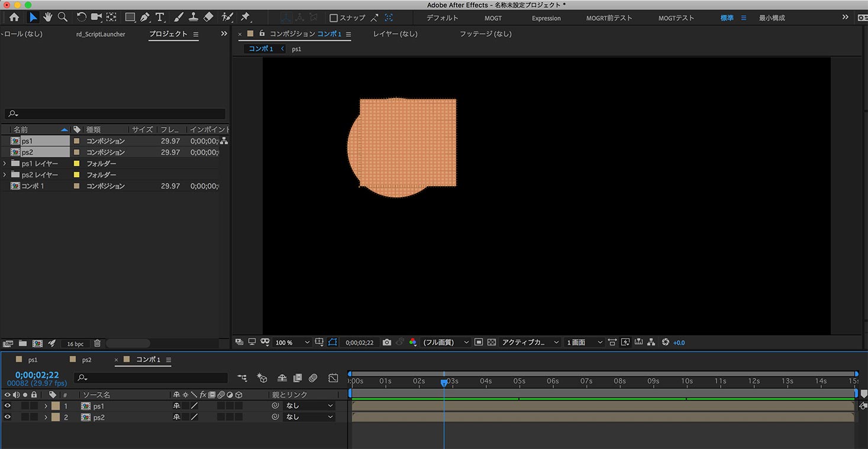The image size is (868, 449).
Task: Delete selected item with trash icon
Action: tap(98, 344)
